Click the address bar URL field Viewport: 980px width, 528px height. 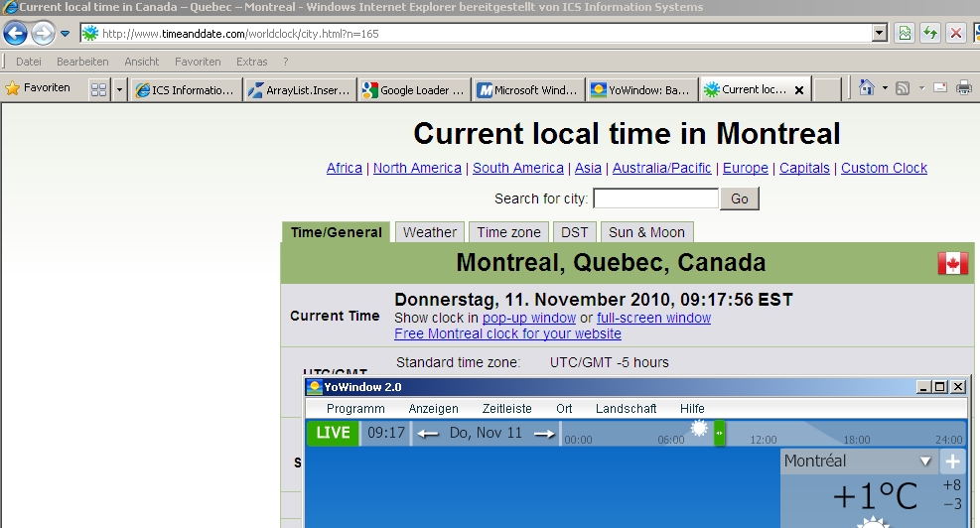click(x=475, y=34)
